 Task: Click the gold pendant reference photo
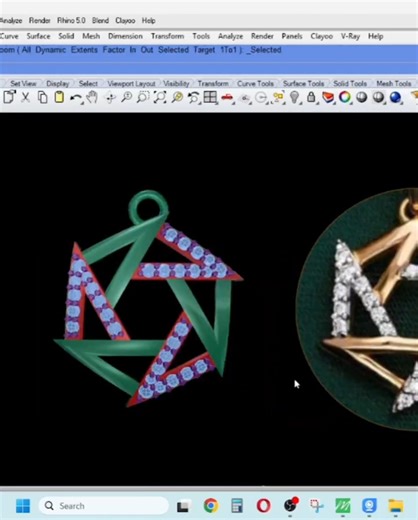[357, 309]
